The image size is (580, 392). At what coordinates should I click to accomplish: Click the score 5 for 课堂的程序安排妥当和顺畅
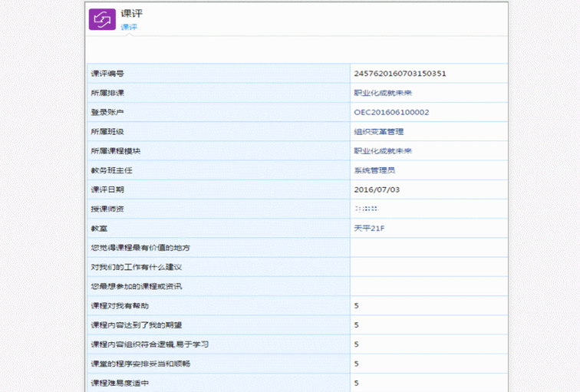click(x=357, y=364)
